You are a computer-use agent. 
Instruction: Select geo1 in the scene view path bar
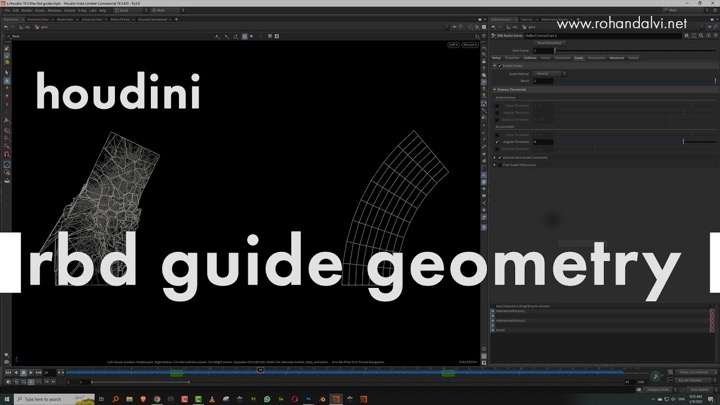click(x=42, y=27)
